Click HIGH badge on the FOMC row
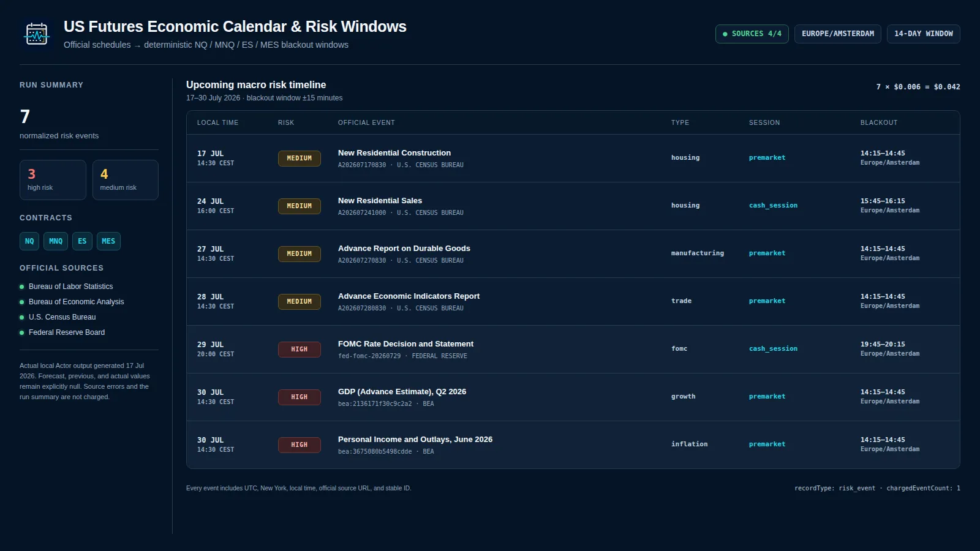980x551 pixels. pyautogui.click(x=300, y=350)
